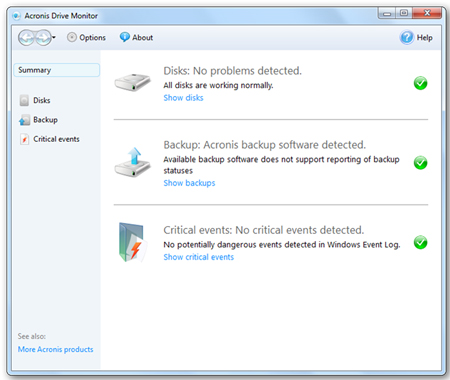Open the About toolbar label
The width and height of the screenshot is (450, 380).
click(x=143, y=38)
